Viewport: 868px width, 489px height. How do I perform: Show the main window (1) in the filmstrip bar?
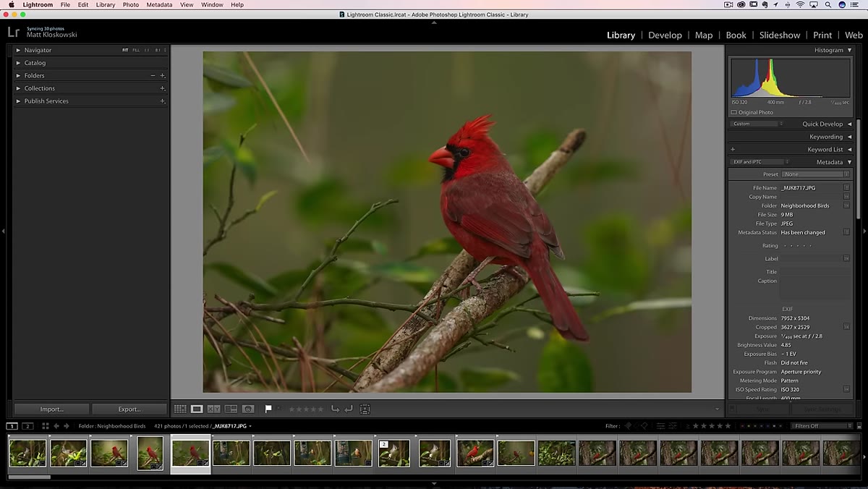point(12,426)
